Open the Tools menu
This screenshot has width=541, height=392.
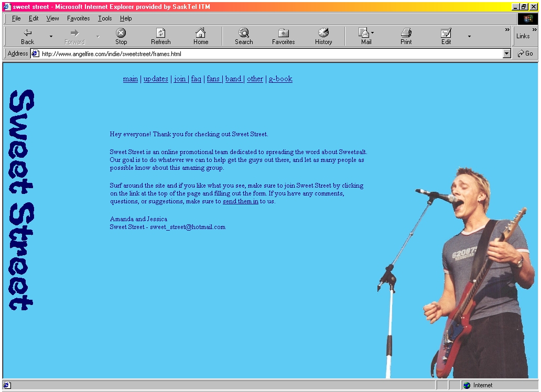(x=105, y=18)
